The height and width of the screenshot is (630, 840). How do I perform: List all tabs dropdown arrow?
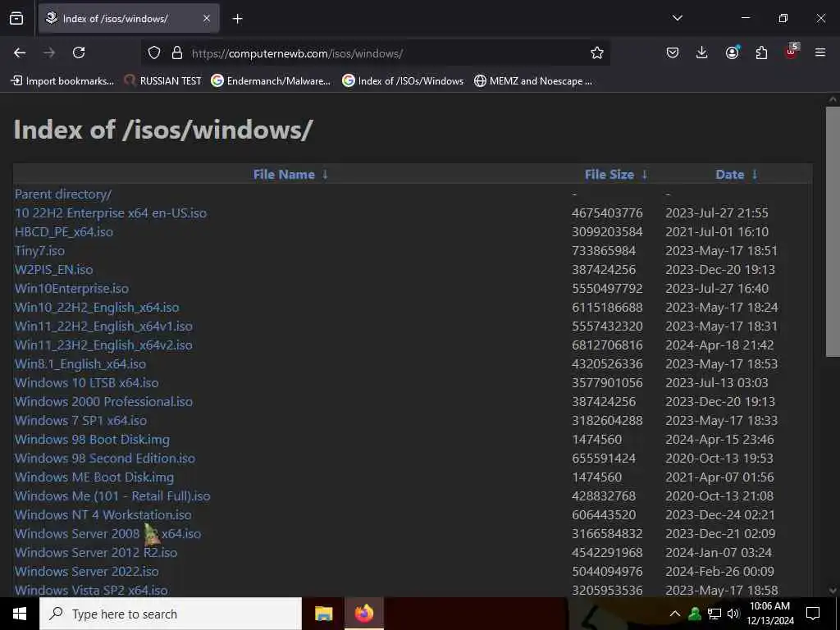point(677,18)
